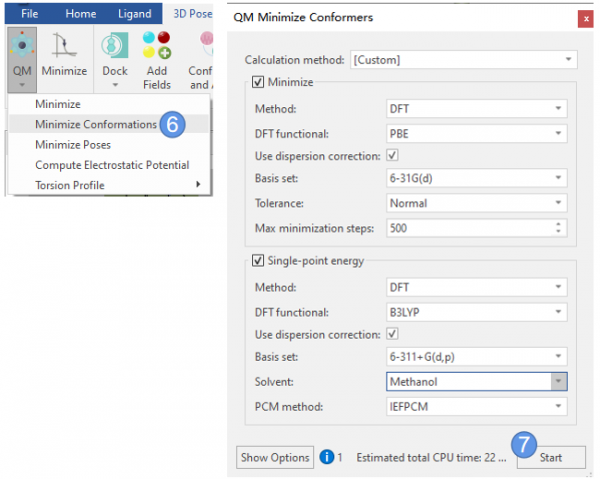
Task: Open the PCM method dropdown
Action: [x=477, y=406]
